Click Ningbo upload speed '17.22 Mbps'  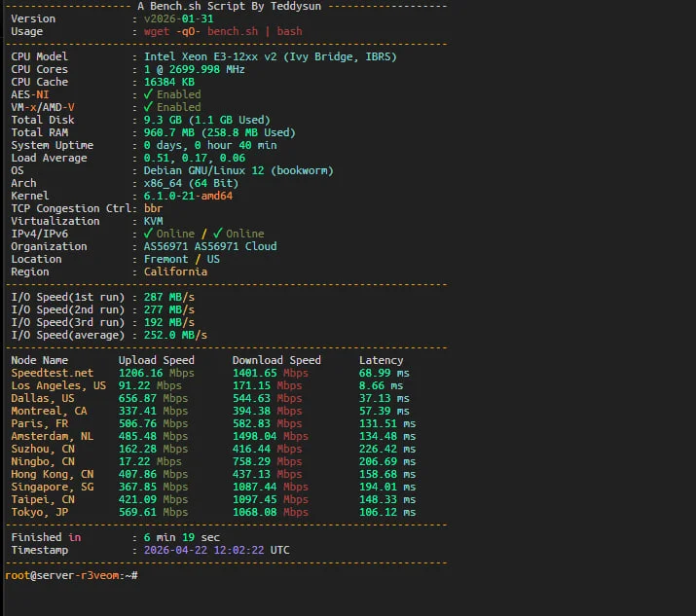150,461
